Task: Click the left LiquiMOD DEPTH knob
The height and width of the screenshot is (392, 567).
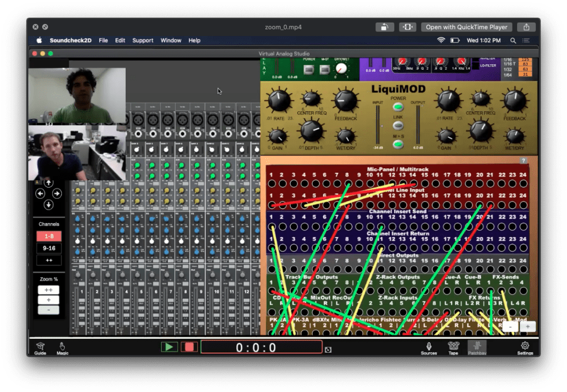Action: (x=311, y=131)
